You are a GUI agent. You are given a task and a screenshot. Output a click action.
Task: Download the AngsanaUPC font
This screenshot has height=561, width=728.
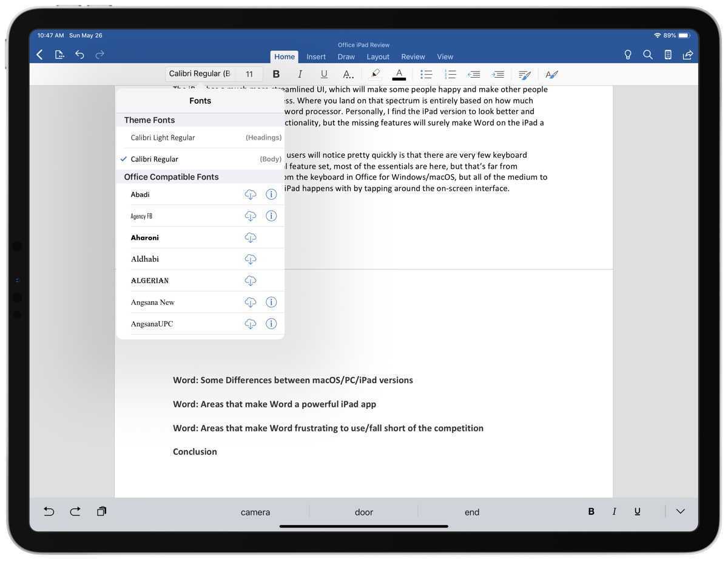tap(251, 324)
